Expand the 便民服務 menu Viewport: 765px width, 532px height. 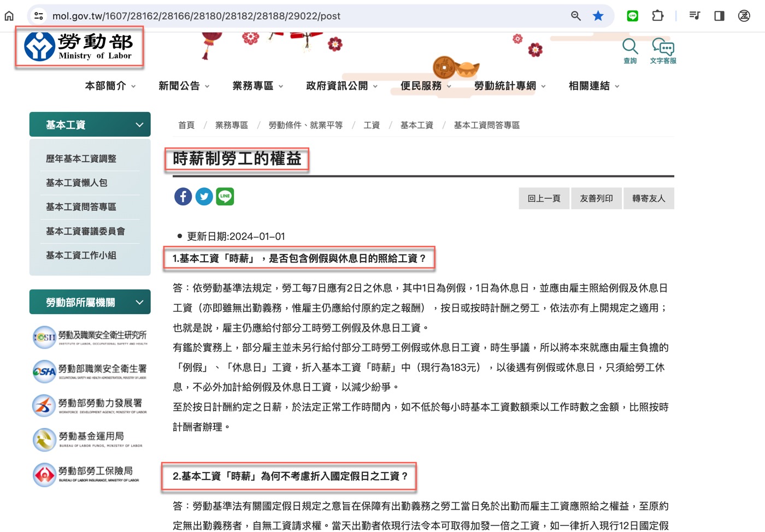click(x=426, y=86)
